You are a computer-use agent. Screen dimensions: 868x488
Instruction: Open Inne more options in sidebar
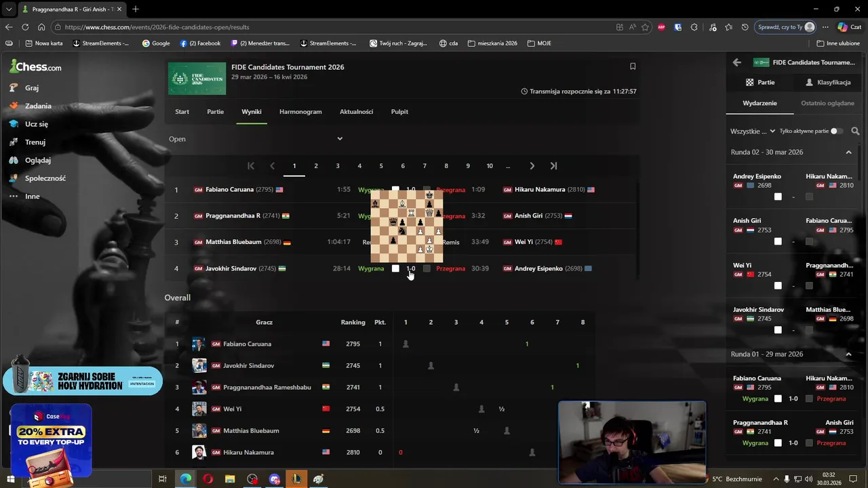click(24, 197)
